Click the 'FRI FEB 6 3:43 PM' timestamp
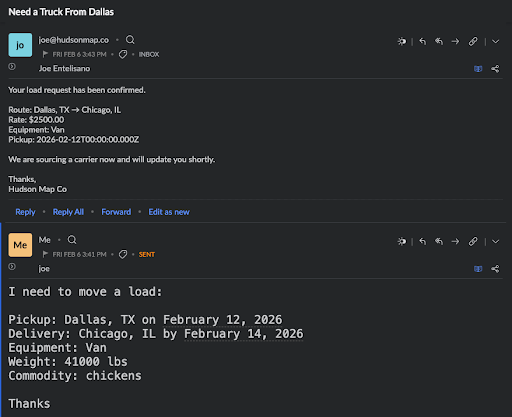 [x=79, y=54]
